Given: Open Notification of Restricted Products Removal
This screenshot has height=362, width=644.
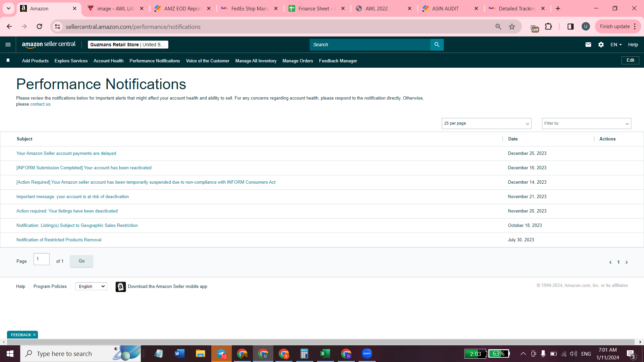Looking at the screenshot, I should coord(59,240).
